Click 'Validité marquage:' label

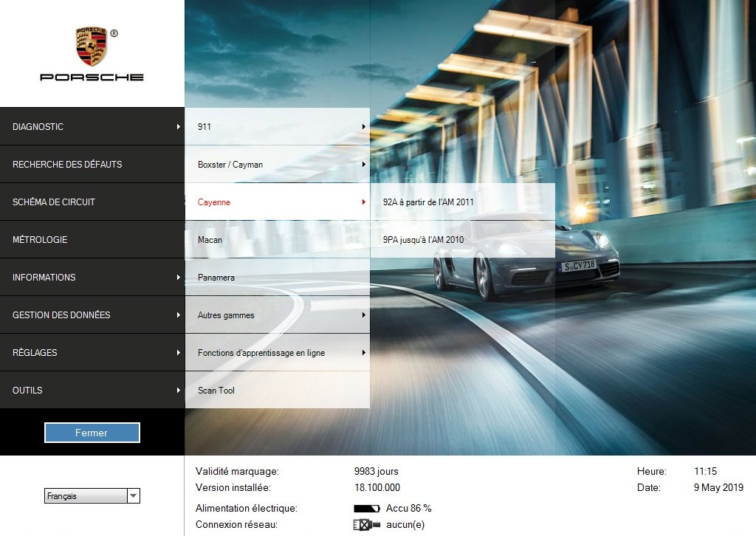(237, 472)
